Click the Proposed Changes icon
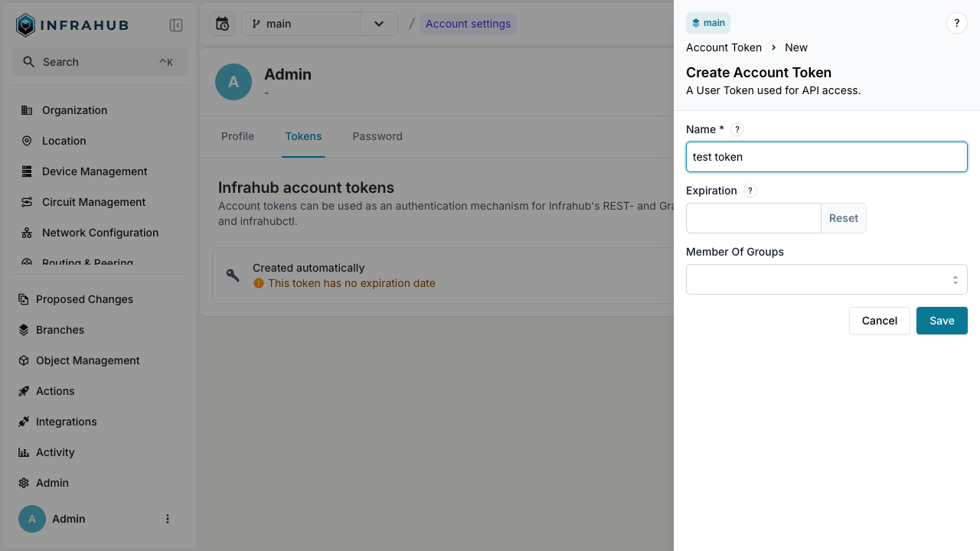This screenshot has width=980, height=551. (x=24, y=299)
